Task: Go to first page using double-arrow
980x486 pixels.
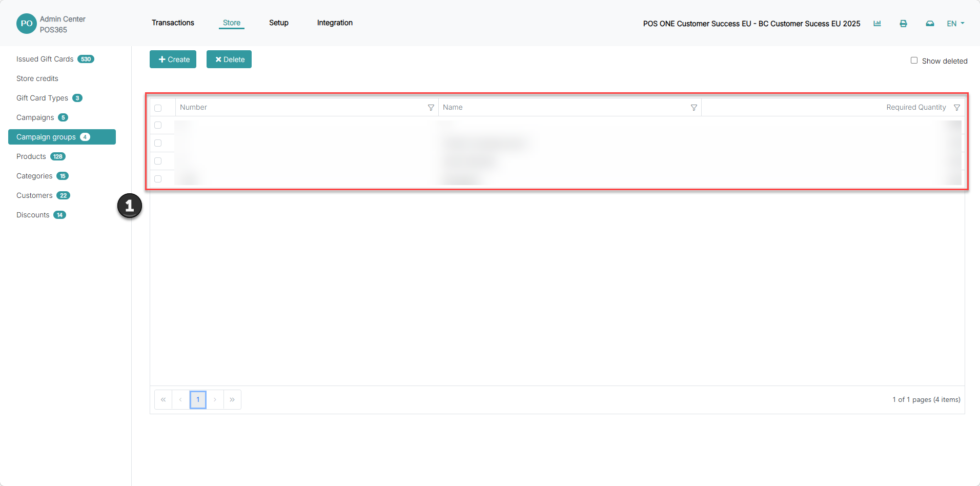Action: pyautogui.click(x=163, y=400)
